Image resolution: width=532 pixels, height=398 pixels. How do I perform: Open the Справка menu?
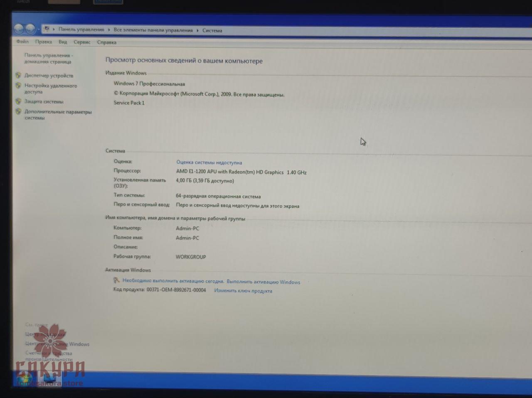pos(107,42)
